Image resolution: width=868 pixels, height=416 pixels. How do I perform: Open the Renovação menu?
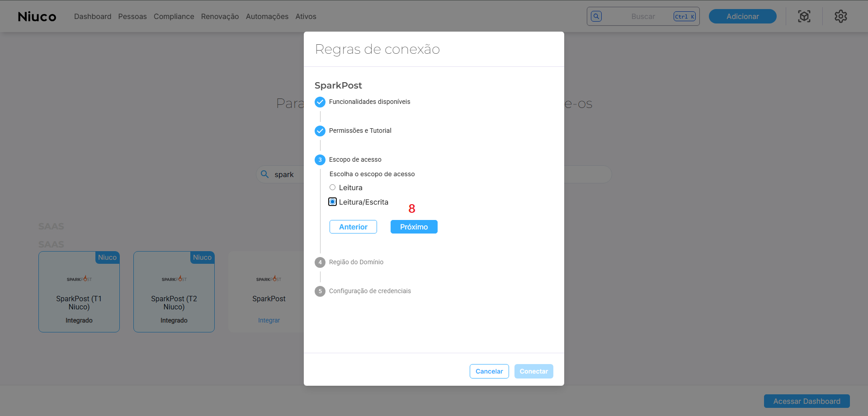click(x=220, y=16)
